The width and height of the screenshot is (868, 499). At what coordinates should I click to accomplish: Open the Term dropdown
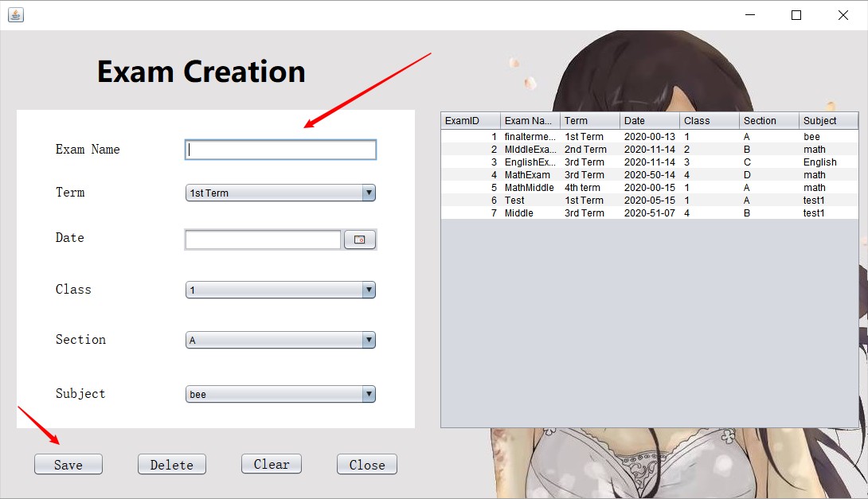tap(280, 193)
